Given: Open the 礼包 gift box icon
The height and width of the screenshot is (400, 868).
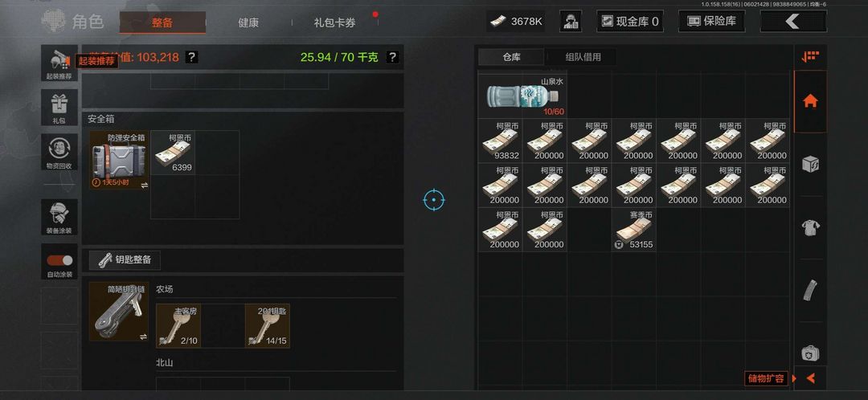Looking at the screenshot, I should [x=59, y=108].
